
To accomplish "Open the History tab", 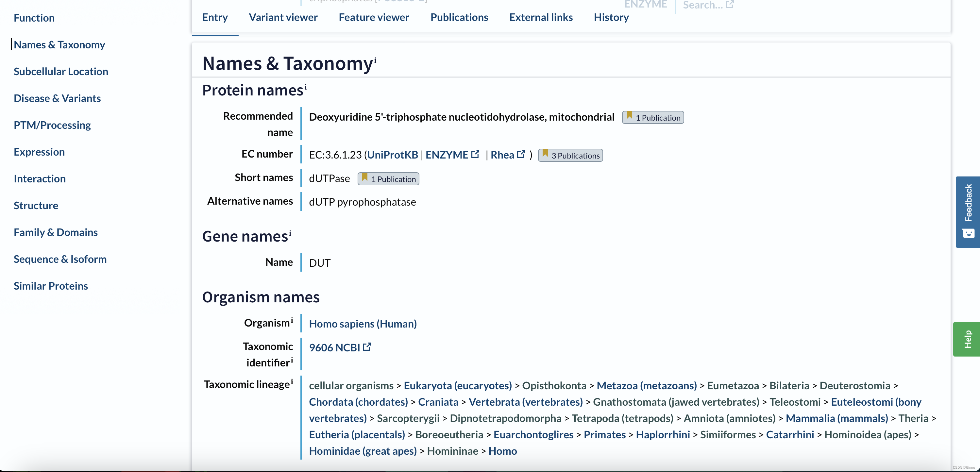I will point(611,18).
